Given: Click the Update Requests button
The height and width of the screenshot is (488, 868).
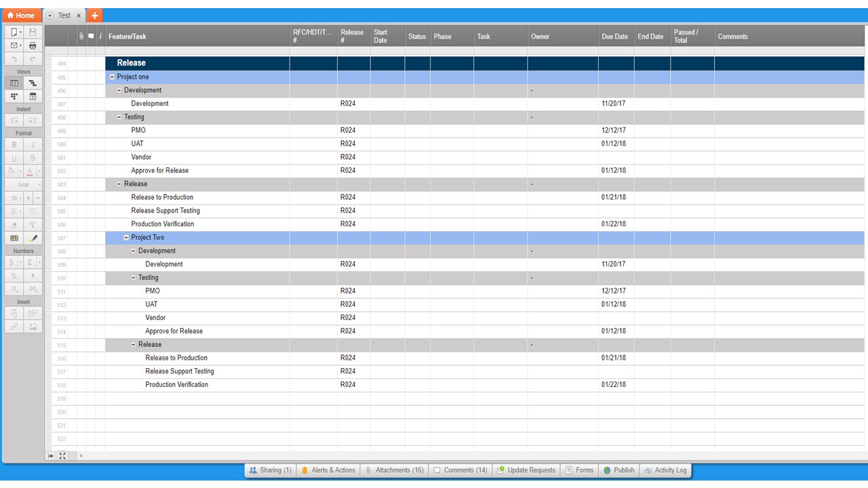Looking at the screenshot, I should pyautogui.click(x=526, y=470).
